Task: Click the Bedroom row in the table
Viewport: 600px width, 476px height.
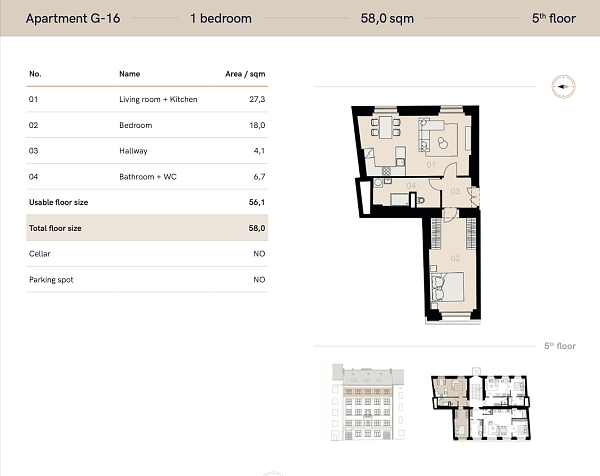Action: pos(146,125)
